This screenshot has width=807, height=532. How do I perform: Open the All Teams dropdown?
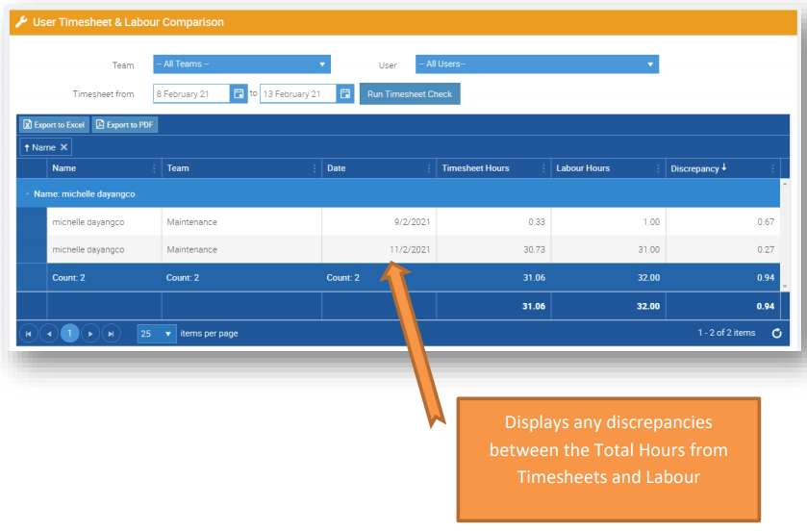click(x=241, y=64)
